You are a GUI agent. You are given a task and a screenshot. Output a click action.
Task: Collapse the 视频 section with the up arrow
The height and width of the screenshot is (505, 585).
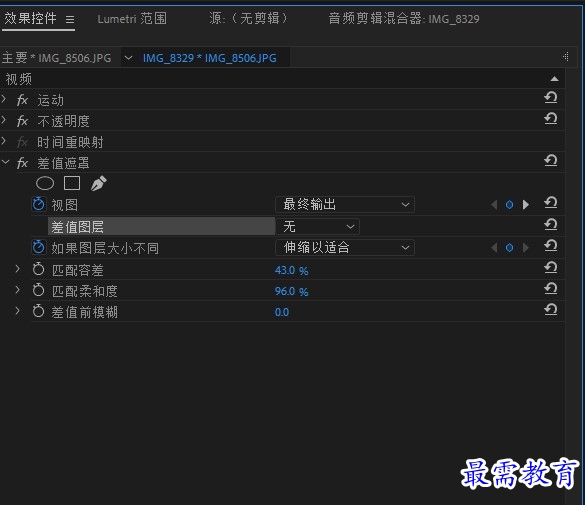(x=554, y=79)
